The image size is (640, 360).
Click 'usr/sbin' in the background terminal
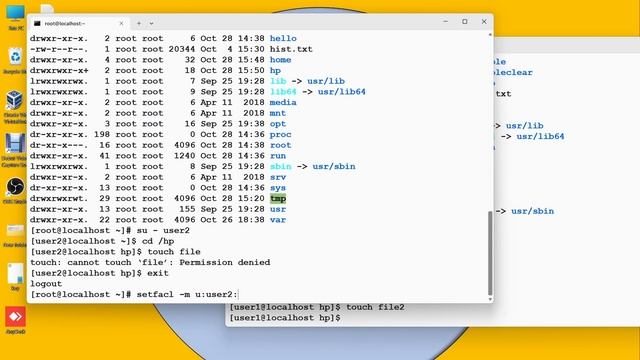tap(532, 211)
